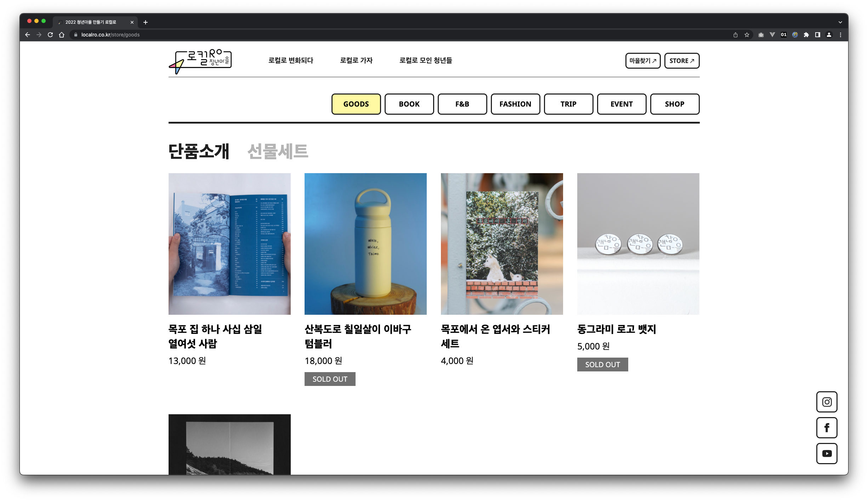Expand the tab search chevron
Image resolution: width=868 pixels, height=501 pixels.
840,22
